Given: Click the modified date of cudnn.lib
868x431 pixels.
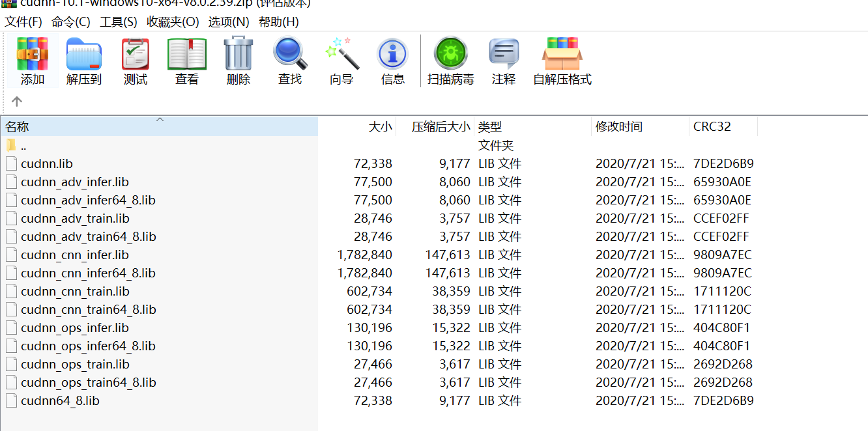Looking at the screenshot, I should click(640, 163).
